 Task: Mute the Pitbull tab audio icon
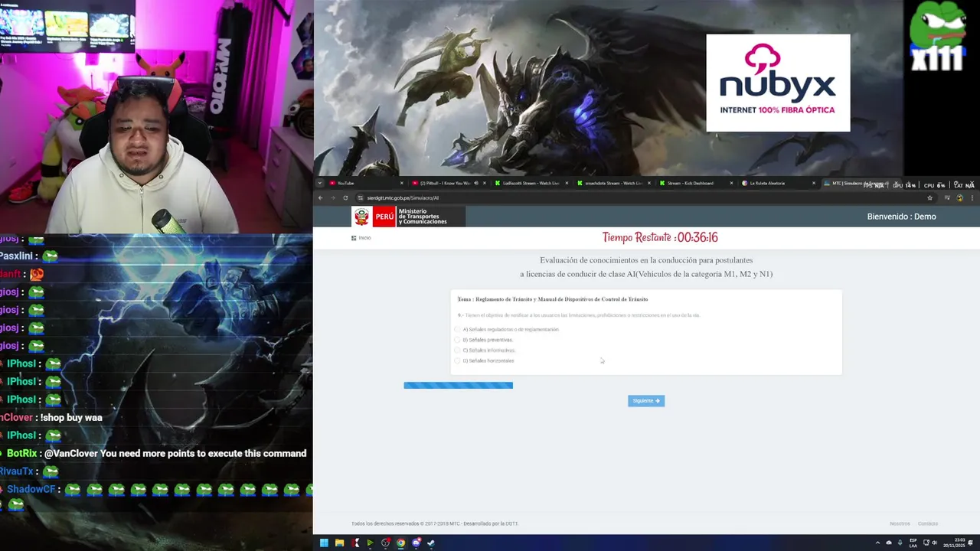(x=475, y=184)
